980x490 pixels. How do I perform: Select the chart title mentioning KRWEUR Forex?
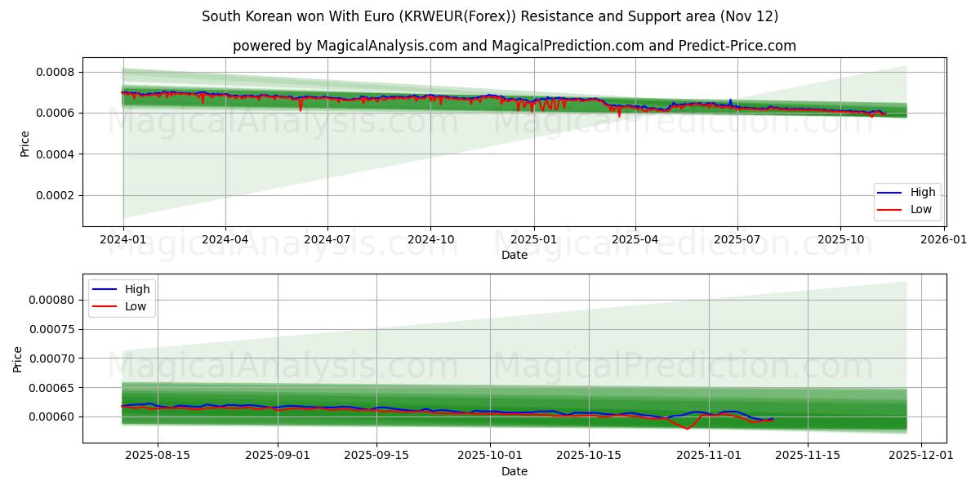490,16
